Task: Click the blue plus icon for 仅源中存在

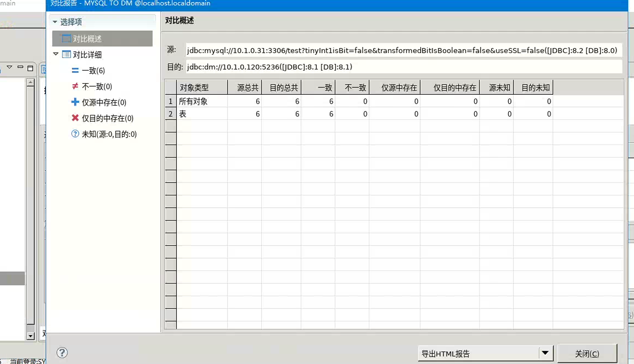Action: (75, 102)
